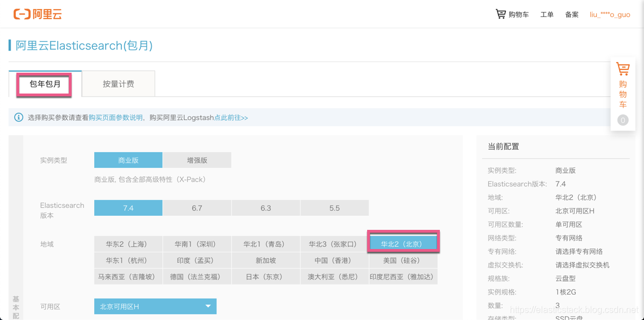The image size is (644, 320).
Task: Select region 华北2（北京）
Action: [x=403, y=243]
